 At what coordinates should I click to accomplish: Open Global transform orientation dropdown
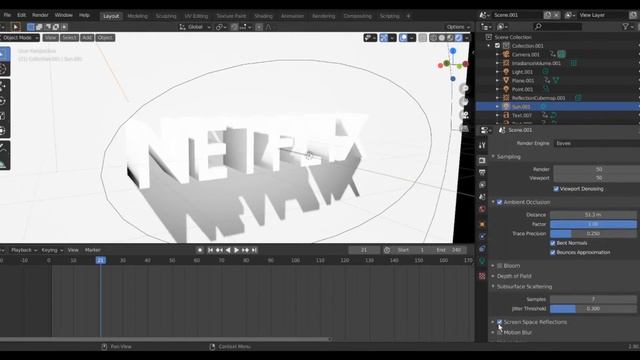[195, 27]
